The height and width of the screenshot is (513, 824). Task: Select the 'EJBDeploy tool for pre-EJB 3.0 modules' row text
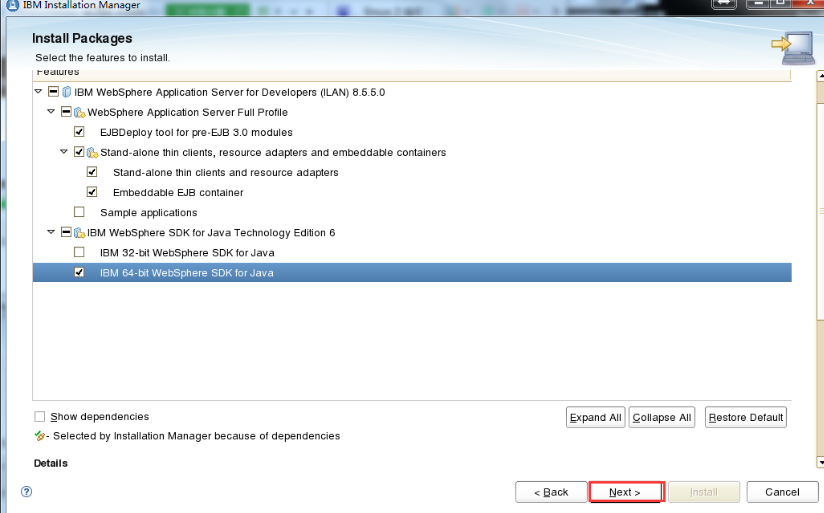(x=196, y=132)
